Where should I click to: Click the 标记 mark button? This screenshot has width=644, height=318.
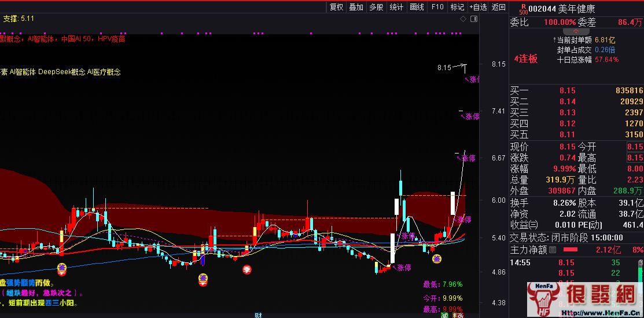click(457, 7)
